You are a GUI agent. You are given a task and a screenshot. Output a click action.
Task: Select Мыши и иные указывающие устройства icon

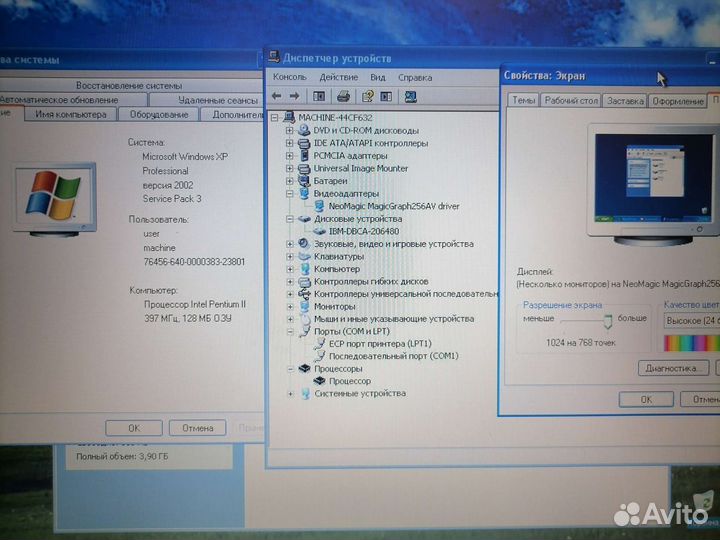click(305, 319)
